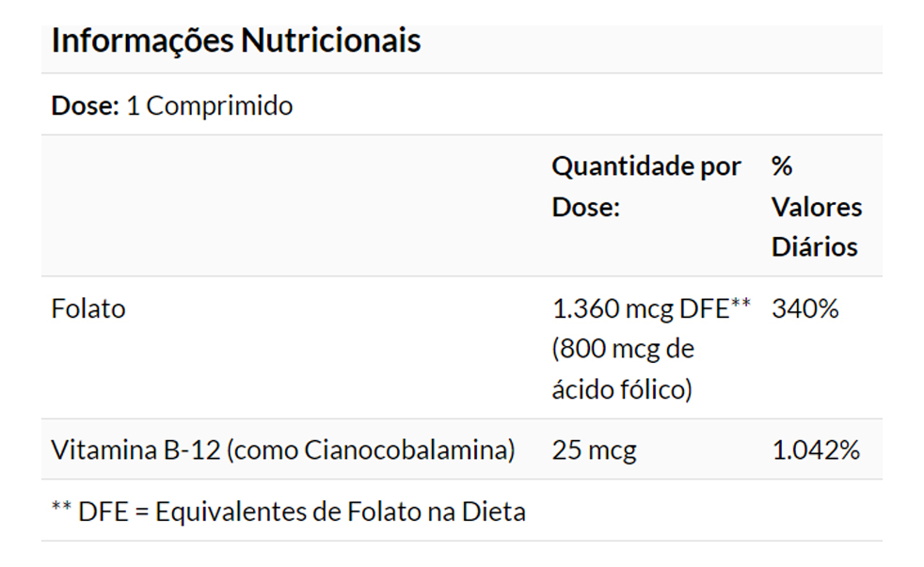Click the 340% daily value

(x=805, y=308)
